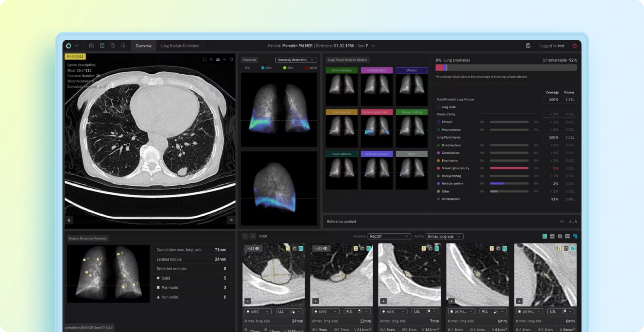The width and height of the screenshot is (644, 333).
Task: Open the RLL lobe dropdown on nodule 5
Action: [x=493, y=312]
